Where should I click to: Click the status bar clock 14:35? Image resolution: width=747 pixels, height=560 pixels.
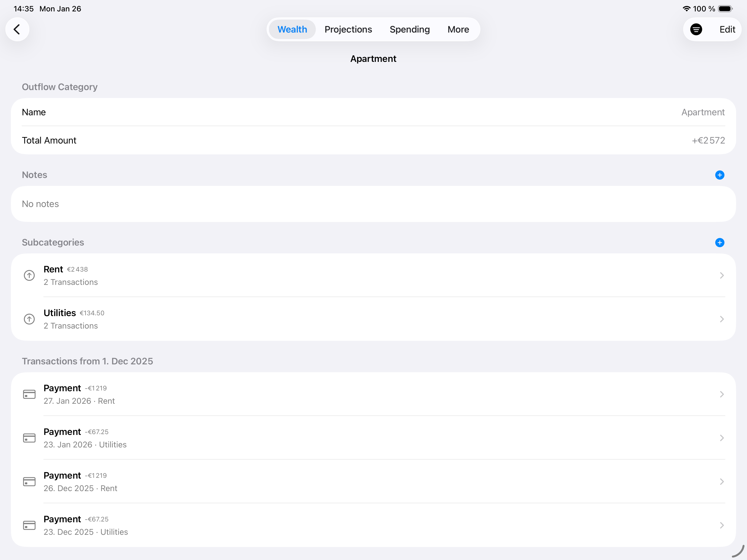24,9
